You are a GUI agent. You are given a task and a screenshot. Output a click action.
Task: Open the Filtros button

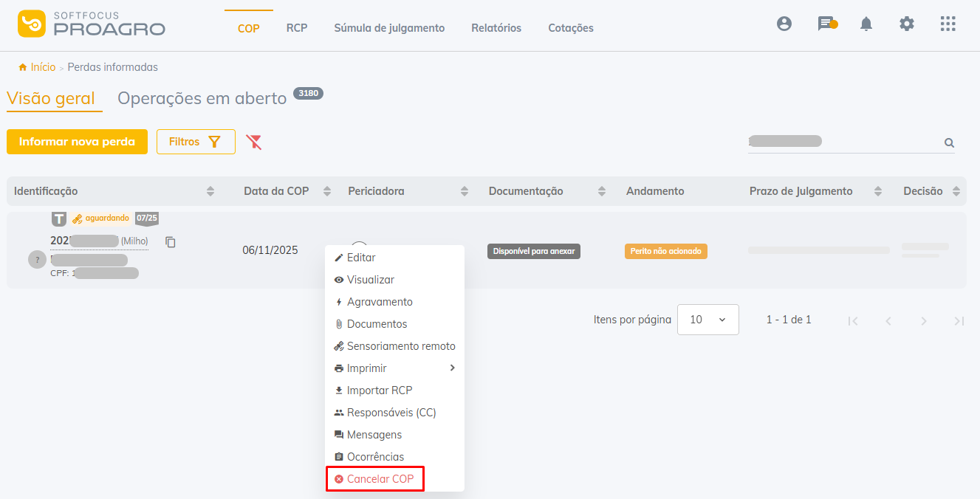click(x=196, y=142)
